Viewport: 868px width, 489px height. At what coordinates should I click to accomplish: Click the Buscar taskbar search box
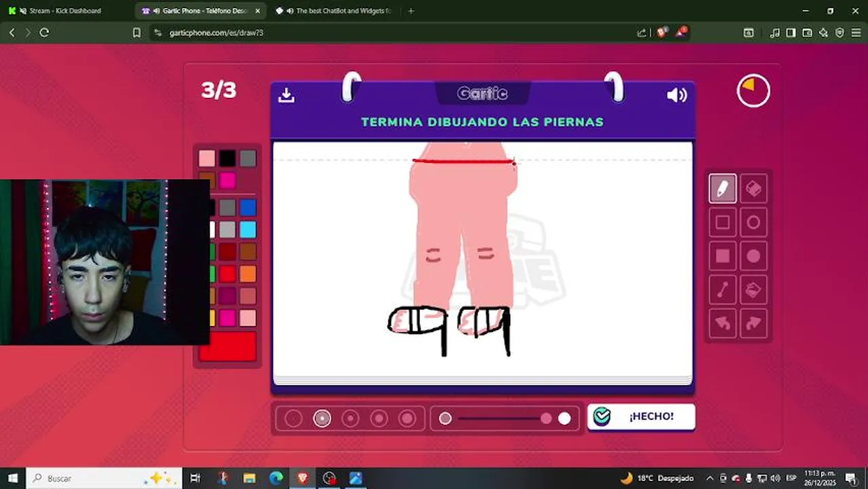tap(104, 478)
